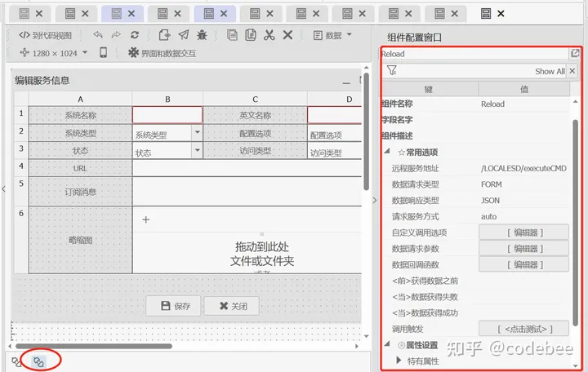The height and width of the screenshot is (372, 588).
Task: Click the pop-out icon beside Reload field
Action: (x=574, y=54)
